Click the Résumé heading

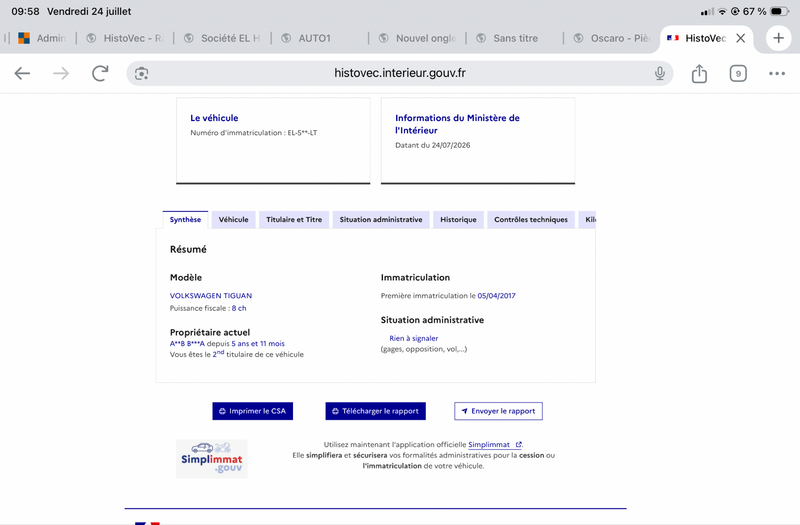click(x=188, y=249)
